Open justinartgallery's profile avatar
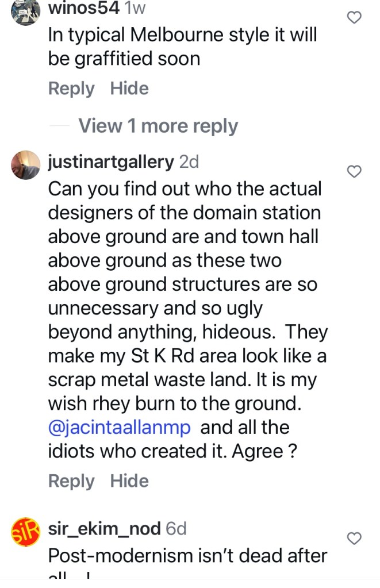 coord(25,166)
